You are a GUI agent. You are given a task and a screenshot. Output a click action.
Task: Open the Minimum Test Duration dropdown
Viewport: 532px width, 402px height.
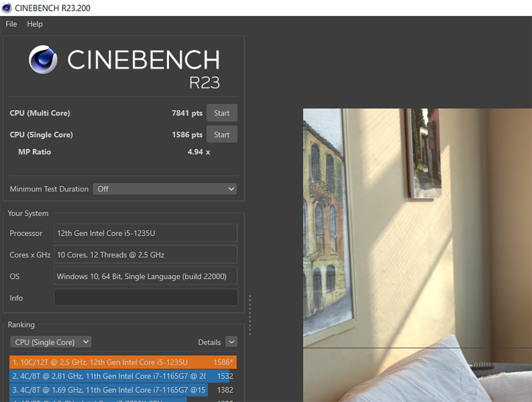[x=165, y=189]
